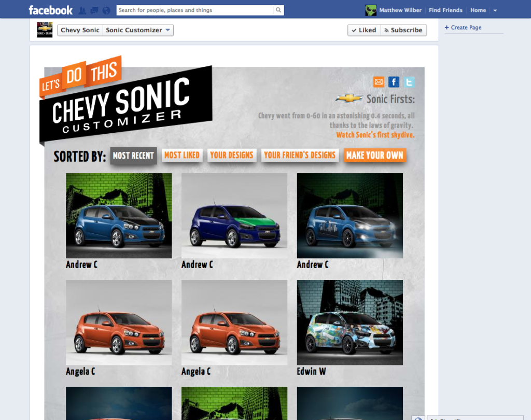Share via the Facebook icon
This screenshot has height=420, width=531.
(x=394, y=82)
